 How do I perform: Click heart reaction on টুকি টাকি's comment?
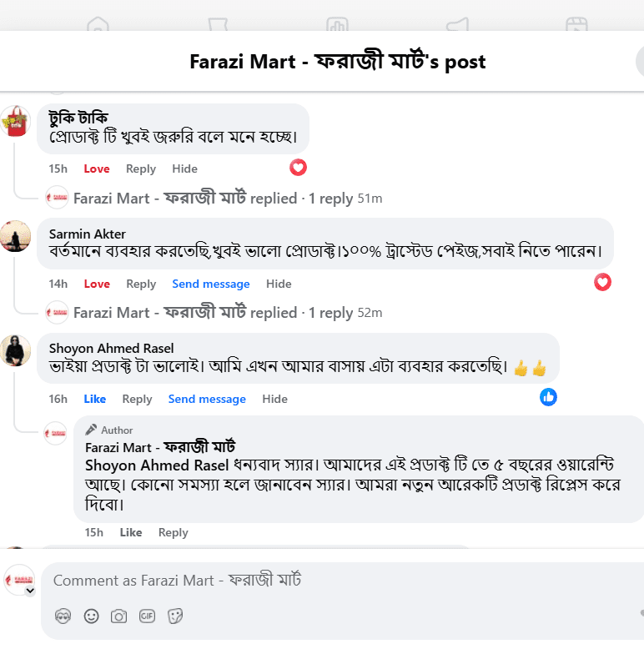coord(298,168)
